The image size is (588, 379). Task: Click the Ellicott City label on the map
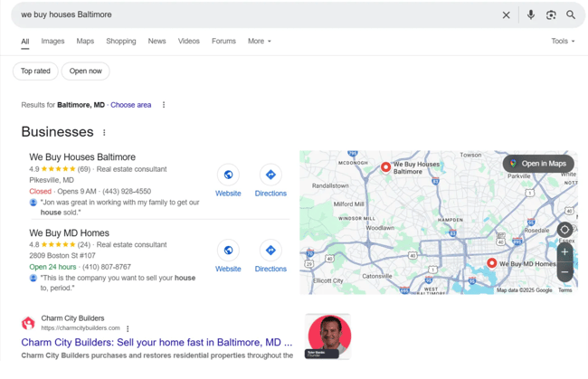[328, 280]
